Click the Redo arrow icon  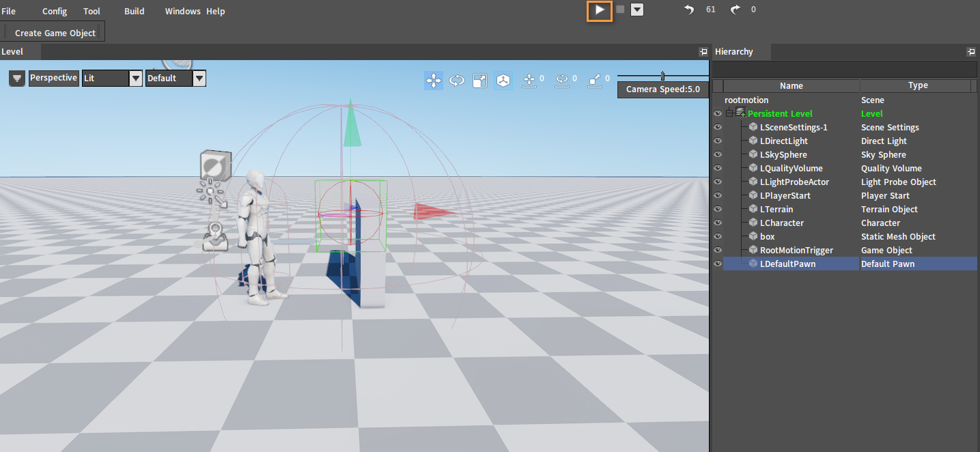[x=735, y=10]
